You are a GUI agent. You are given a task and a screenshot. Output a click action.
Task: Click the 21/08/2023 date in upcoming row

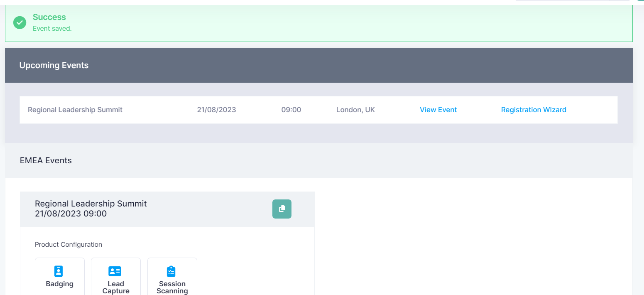point(216,110)
